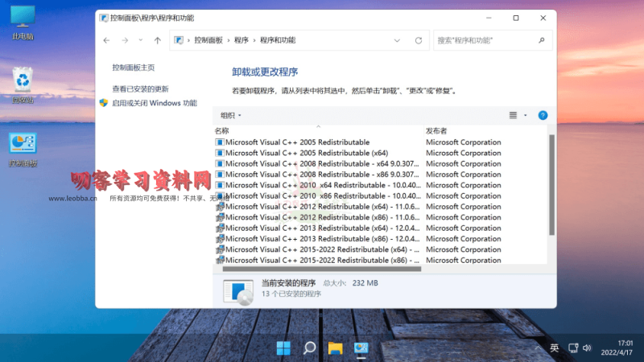Click the search magnifier icon
644x362 pixels.
click(x=542, y=40)
